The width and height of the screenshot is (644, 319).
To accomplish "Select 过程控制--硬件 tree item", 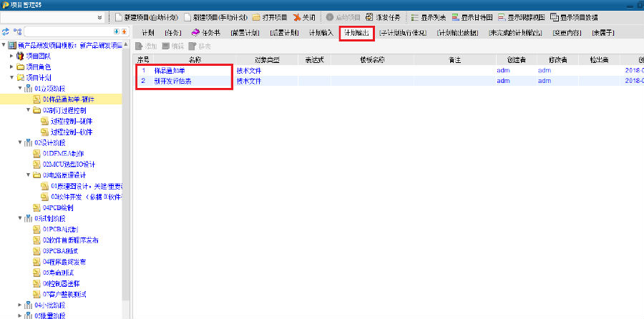I will click(72, 121).
